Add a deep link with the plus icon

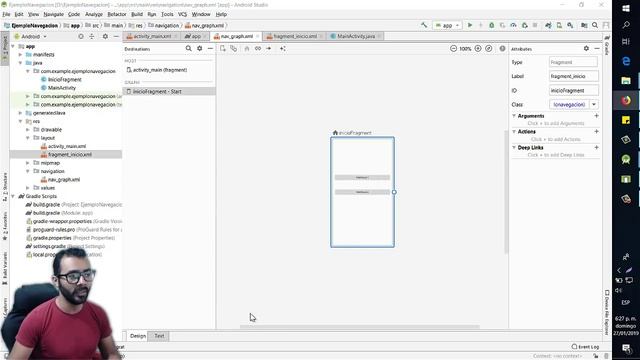pos(596,147)
